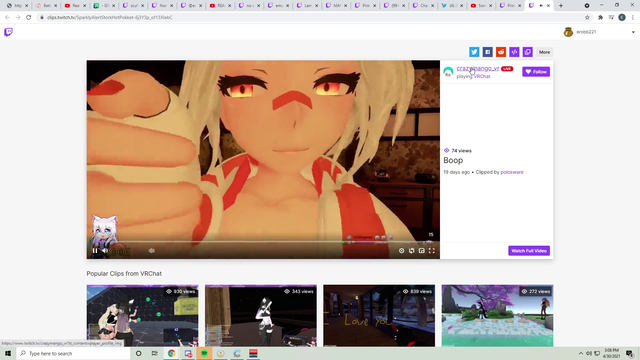Enter fullscreen video mode
Image resolution: width=640 pixels, height=360 pixels.
point(431,251)
